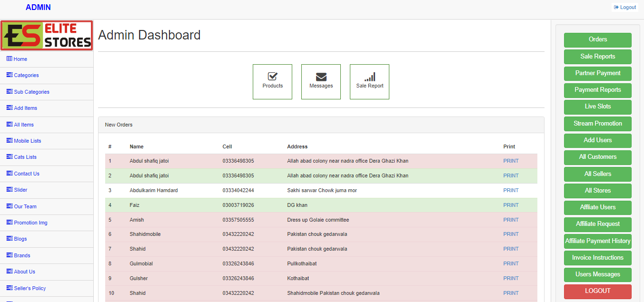Open the Partner Payment button
This screenshot has height=302, width=644.
pyautogui.click(x=597, y=73)
